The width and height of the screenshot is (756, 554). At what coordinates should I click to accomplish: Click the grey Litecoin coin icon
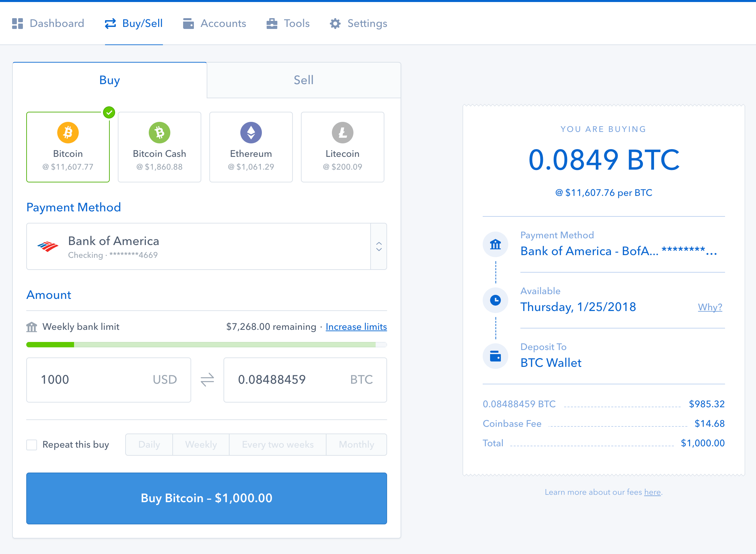(x=343, y=133)
